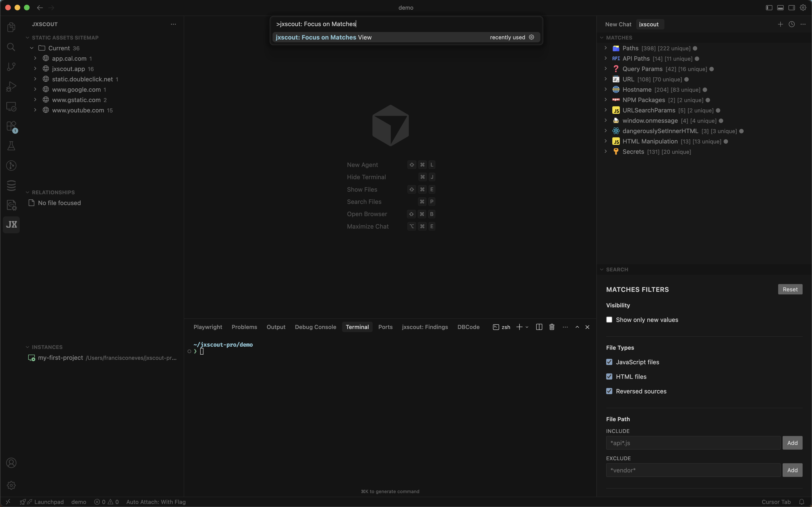Enable Show only new values checkbox
This screenshot has height=507, width=812.
pos(609,320)
